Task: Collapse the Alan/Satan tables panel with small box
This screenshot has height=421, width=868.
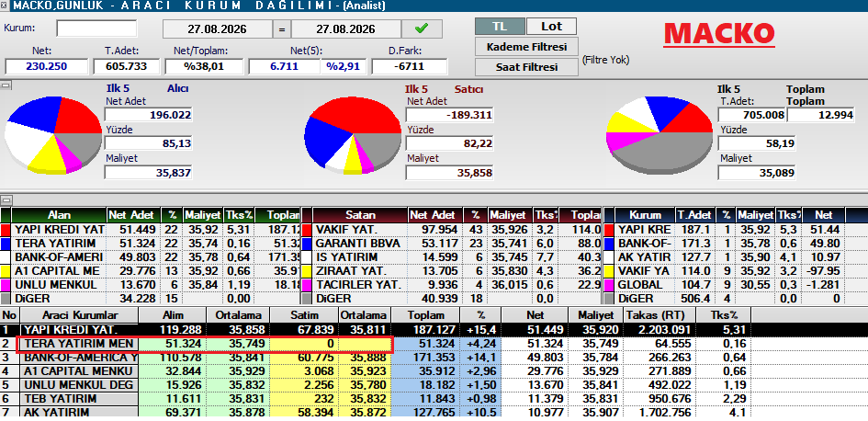Action: pos(5,200)
